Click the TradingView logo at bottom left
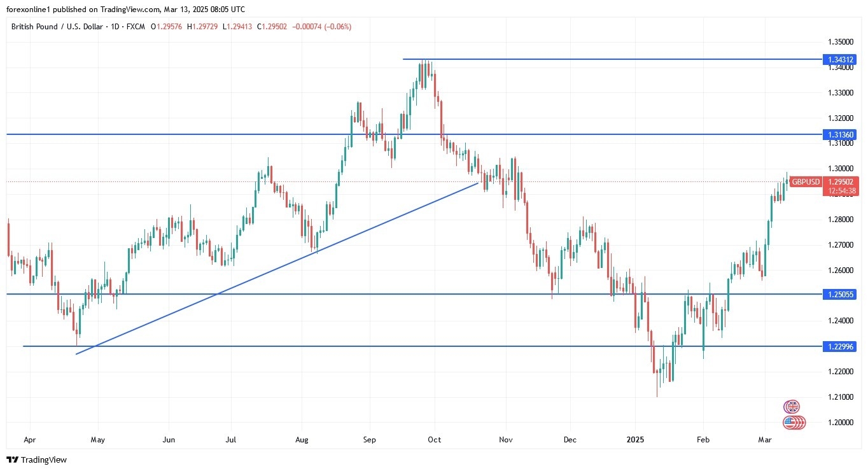The image size is (868, 471). [36, 460]
